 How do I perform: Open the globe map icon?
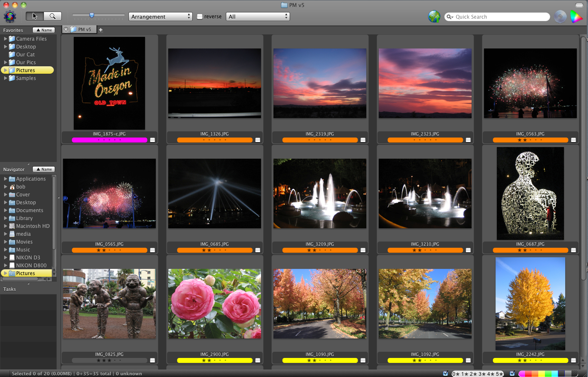pyautogui.click(x=434, y=17)
